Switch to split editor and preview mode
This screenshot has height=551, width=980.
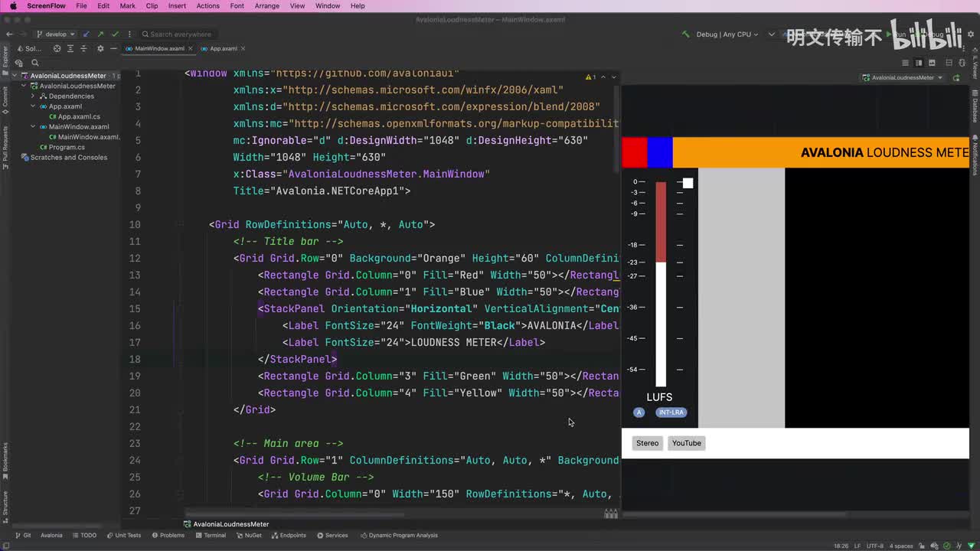[x=919, y=63]
